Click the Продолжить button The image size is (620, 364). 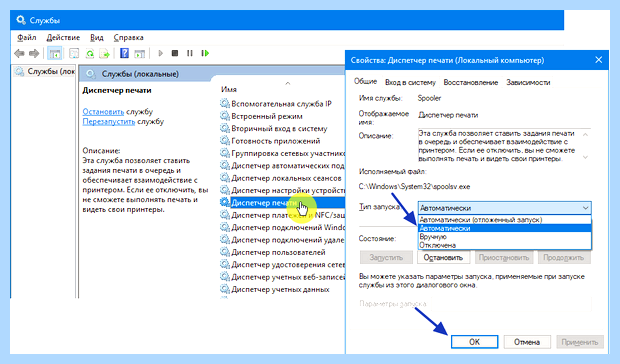(x=563, y=257)
